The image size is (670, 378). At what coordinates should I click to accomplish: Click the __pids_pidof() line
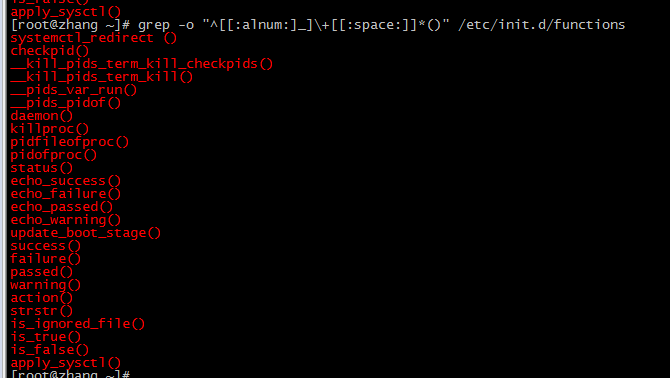click(x=66, y=103)
